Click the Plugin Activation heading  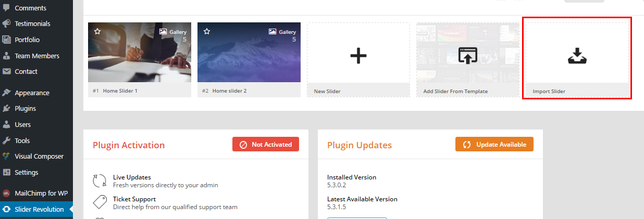coord(129,145)
